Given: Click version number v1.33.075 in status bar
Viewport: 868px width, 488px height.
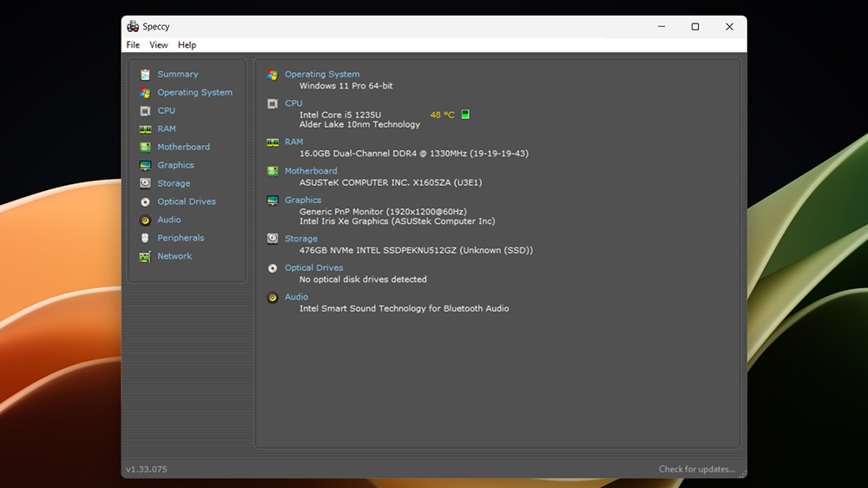Looking at the screenshot, I should point(146,469).
